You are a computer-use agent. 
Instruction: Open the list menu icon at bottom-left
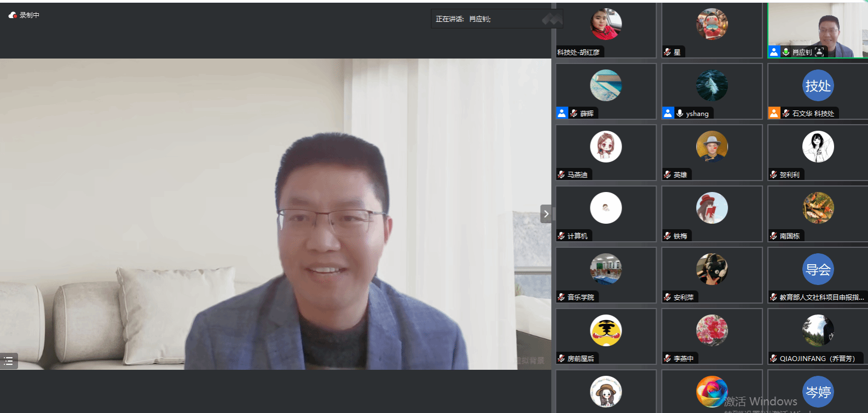click(9, 361)
